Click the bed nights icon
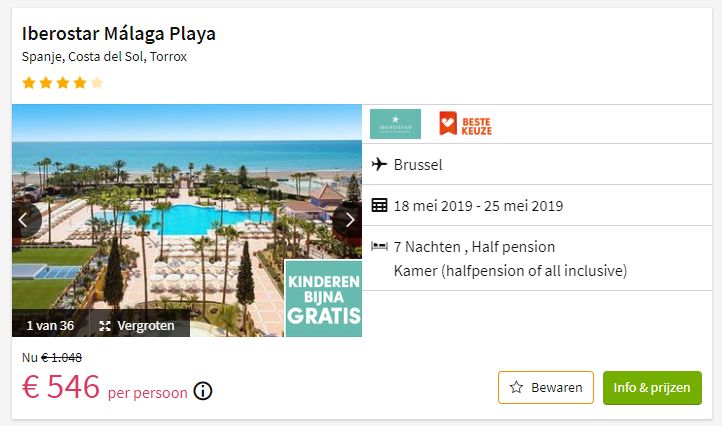 click(x=379, y=246)
